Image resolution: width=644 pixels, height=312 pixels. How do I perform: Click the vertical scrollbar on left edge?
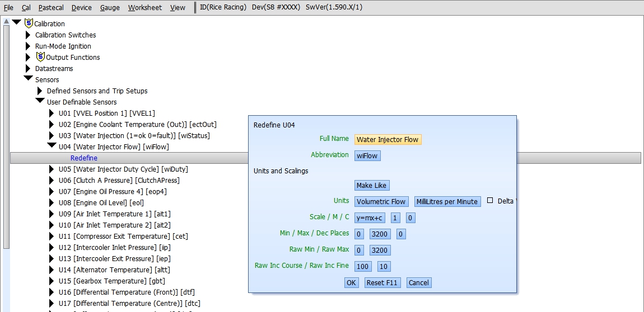pos(6,134)
